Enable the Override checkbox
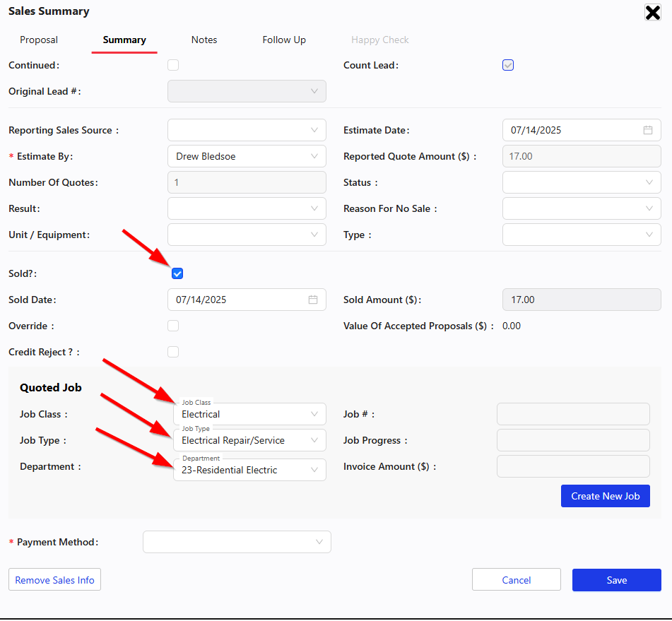 (173, 326)
